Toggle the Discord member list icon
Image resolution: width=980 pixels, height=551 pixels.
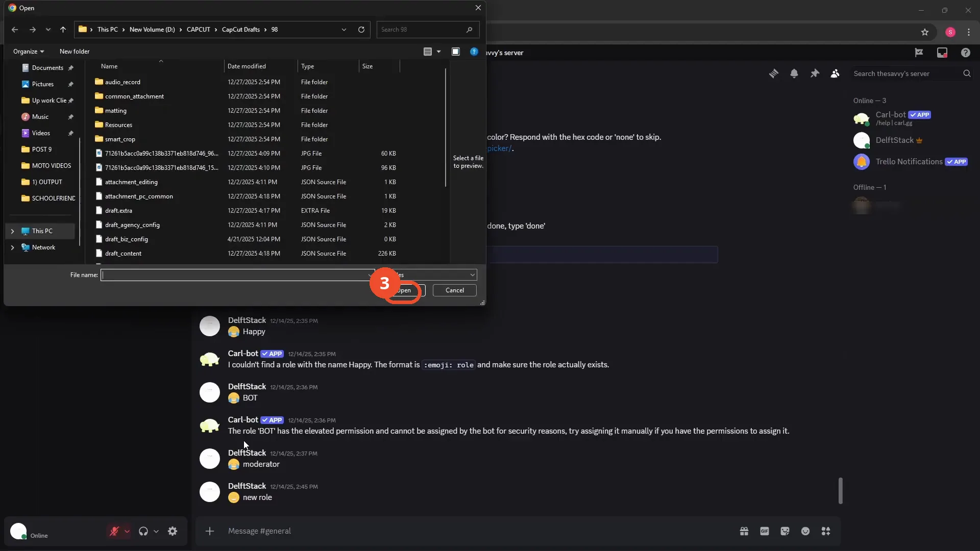click(x=835, y=73)
